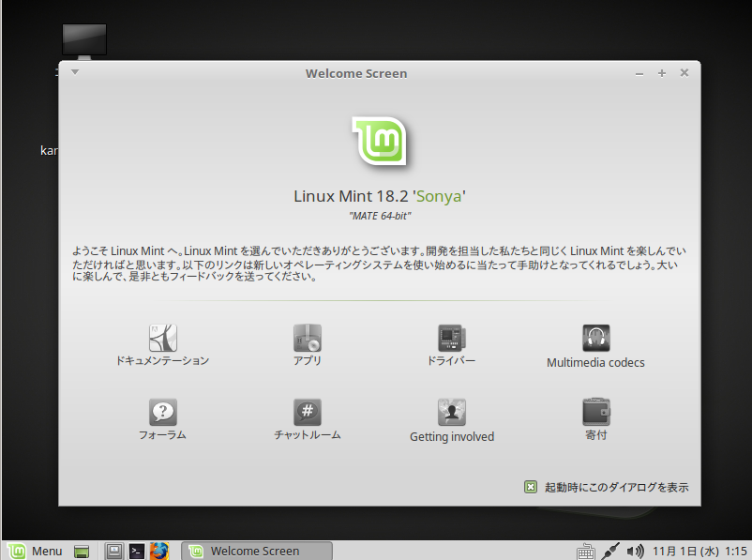Click the Getting involved person icon
Screen dimensions: 752x560
pos(452,412)
